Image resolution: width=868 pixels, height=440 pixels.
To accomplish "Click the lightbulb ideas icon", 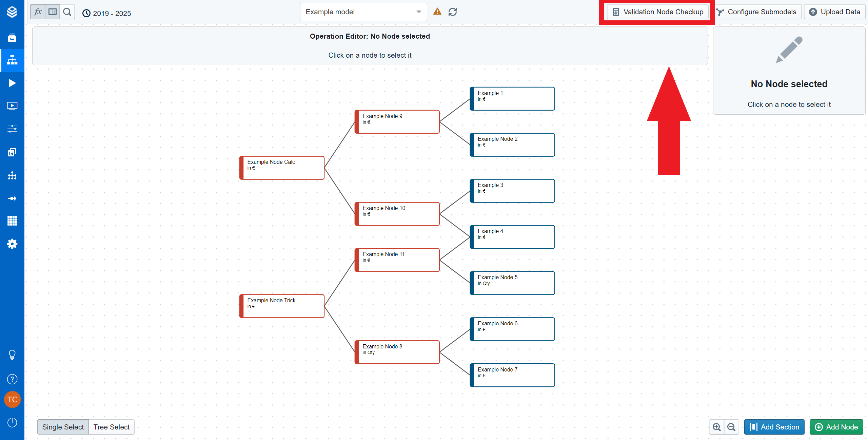I will click(x=12, y=355).
